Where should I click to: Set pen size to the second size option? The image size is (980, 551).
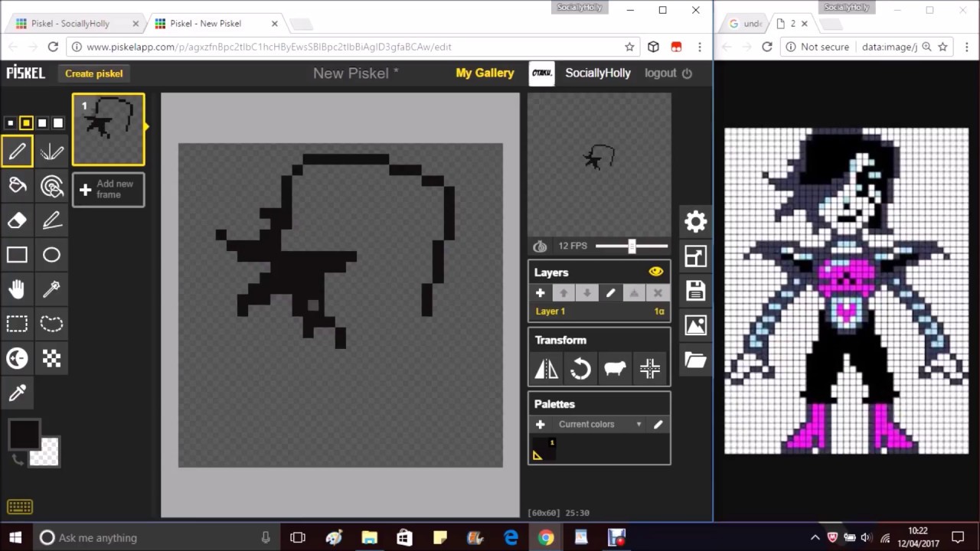point(26,122)
